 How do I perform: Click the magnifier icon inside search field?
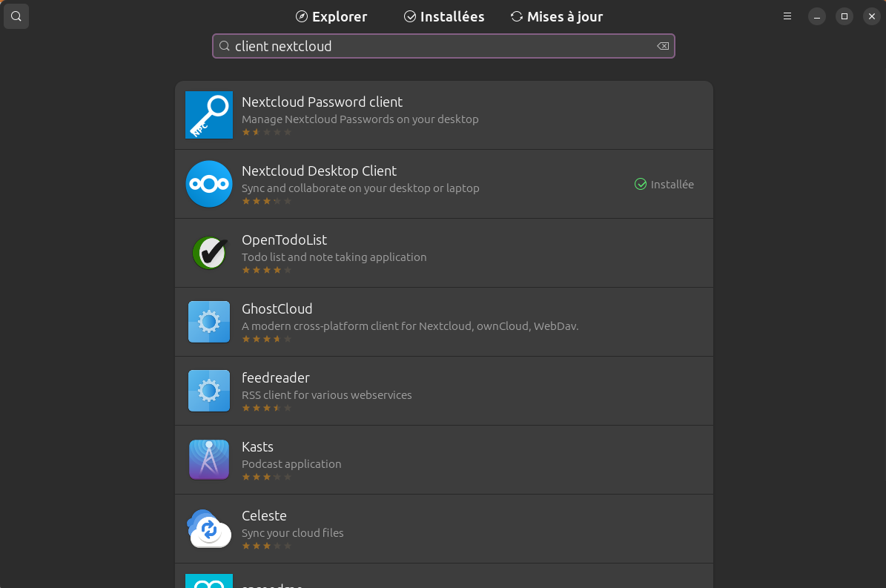click(225, 46)
